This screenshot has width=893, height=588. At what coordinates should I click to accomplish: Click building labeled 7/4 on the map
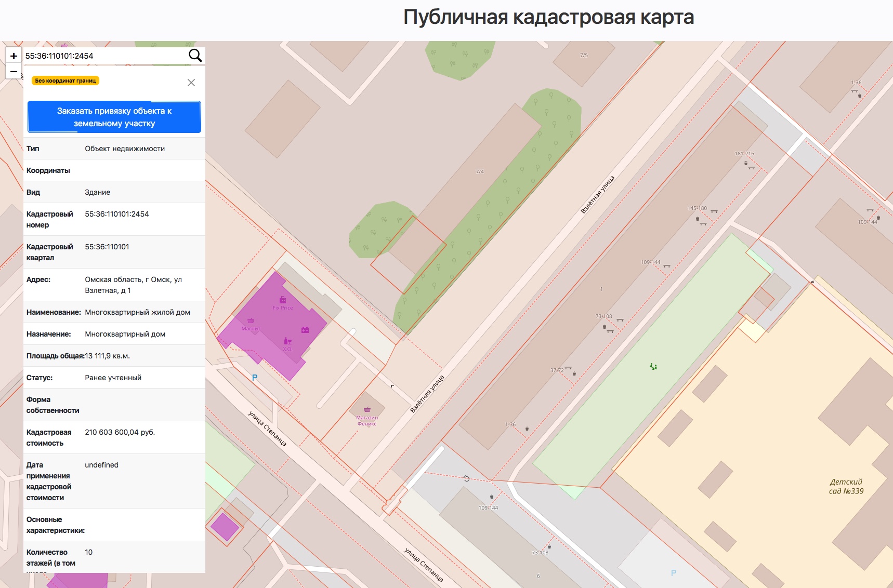pos(480,171)
